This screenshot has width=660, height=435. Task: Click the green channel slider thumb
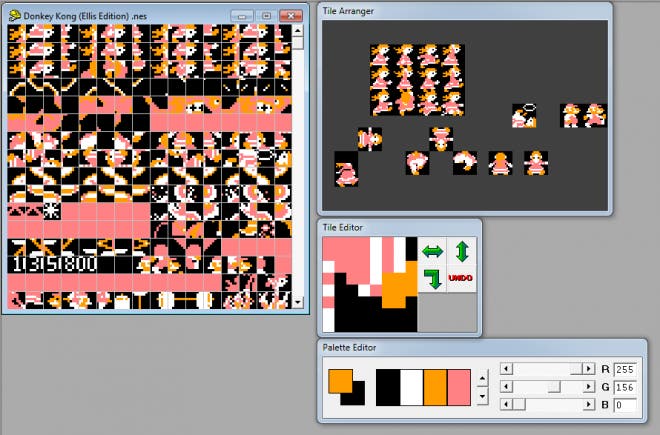point(554,387)
